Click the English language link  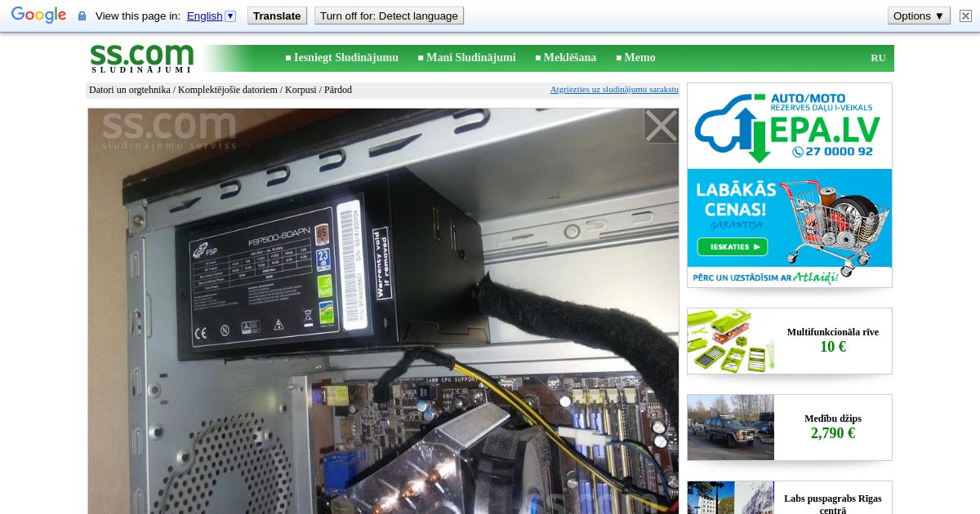point(204,16)
